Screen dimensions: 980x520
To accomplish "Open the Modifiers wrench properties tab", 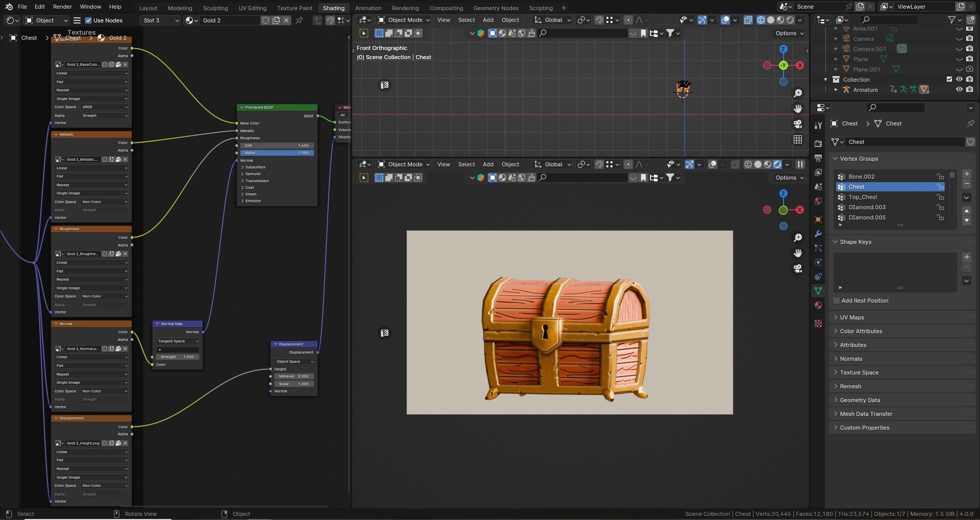I will [818, 234].
